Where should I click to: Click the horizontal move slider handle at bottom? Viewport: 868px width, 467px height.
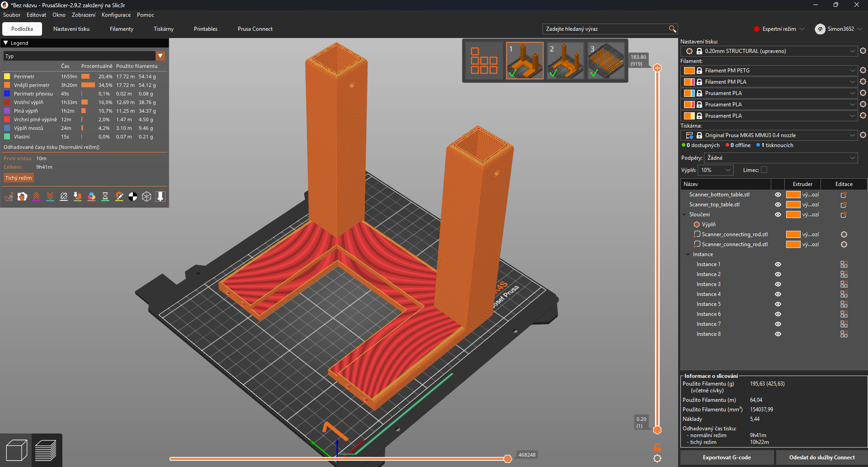coord(508,459)
